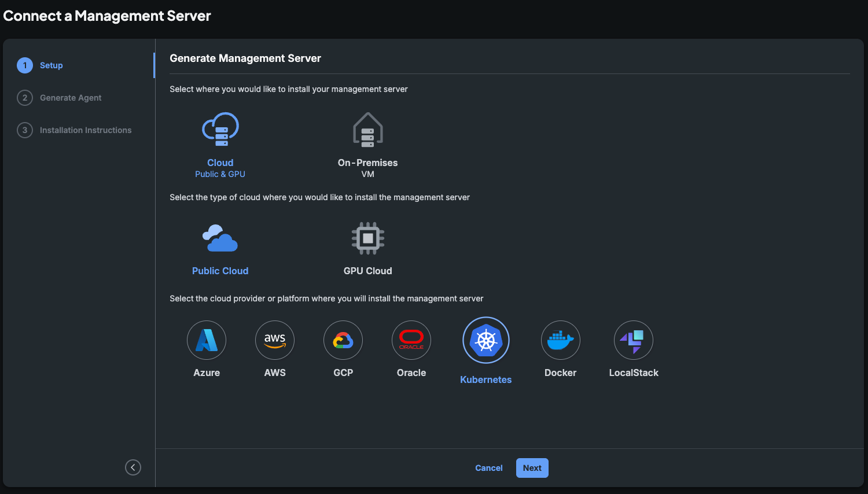This screenshot has width=868, height=494.
Task: Select the LocalStack platform icon
Action: [634, 340]
